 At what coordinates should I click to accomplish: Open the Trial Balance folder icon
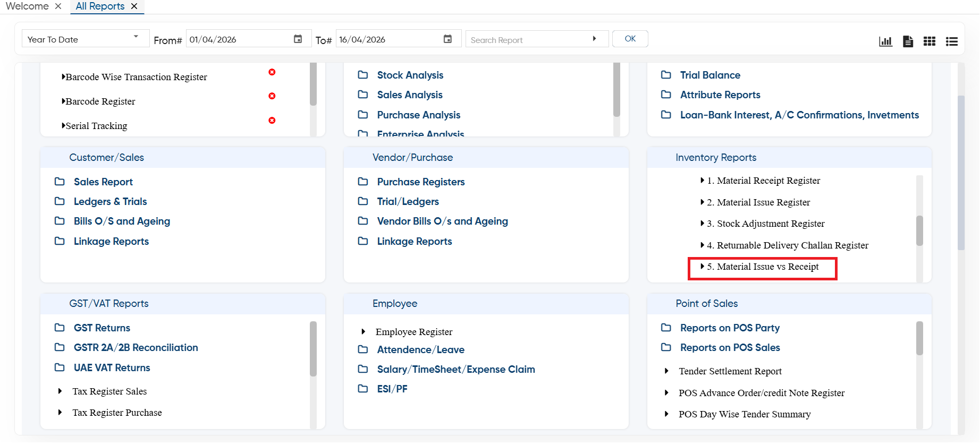coord(666,75)
